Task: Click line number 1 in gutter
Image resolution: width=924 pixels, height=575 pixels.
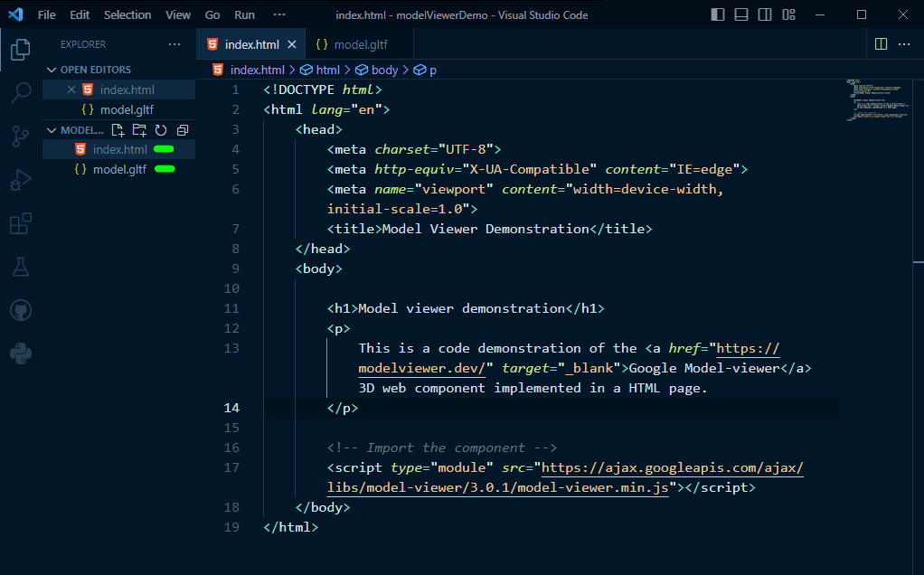Action: coord(236,90)
